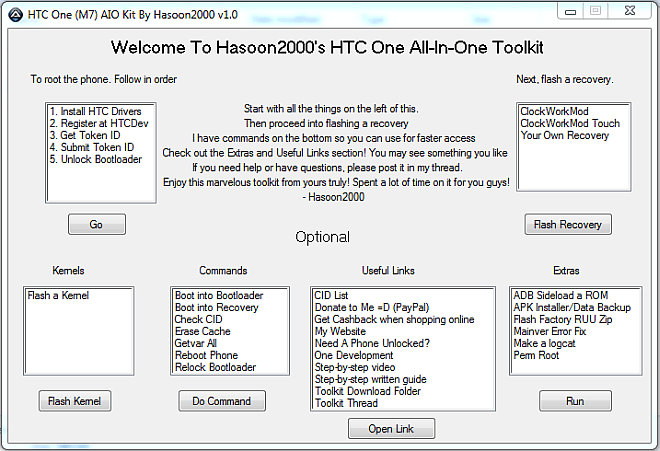The width and height of the screenshot is (660, 451).
Task: Choose ClockWorkMod Touch recovery
Action: [x=570, y=123]
